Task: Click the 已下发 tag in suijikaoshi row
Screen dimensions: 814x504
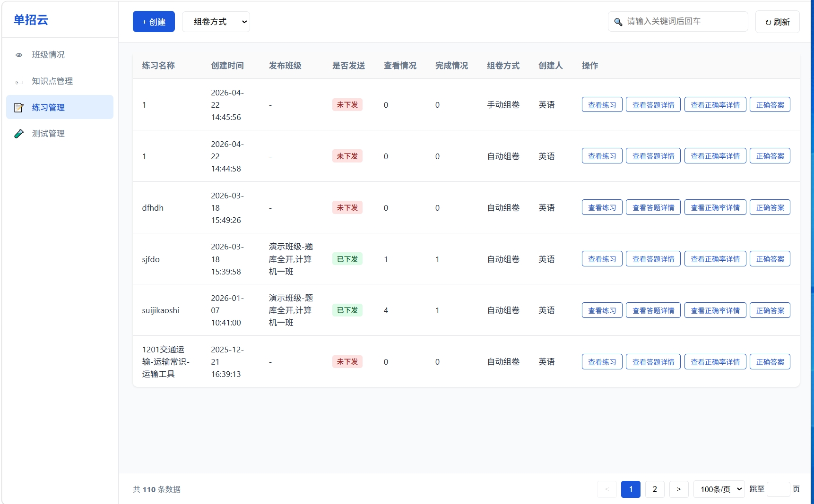Action: [x=347, y=310]
